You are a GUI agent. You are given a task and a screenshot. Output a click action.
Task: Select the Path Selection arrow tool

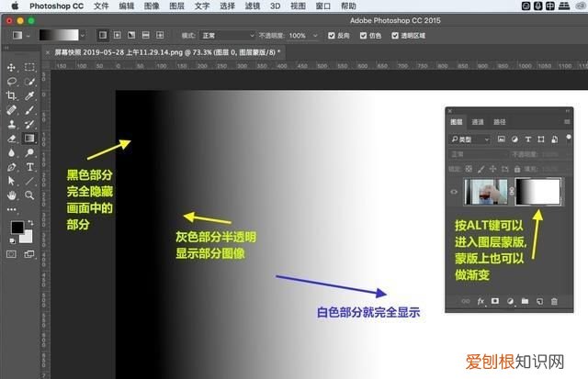pos(11,182)
